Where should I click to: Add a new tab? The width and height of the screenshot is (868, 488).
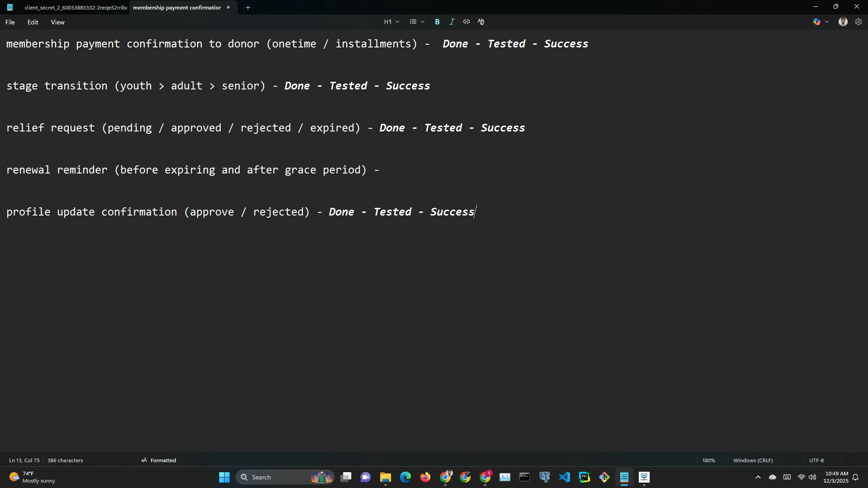tap(248, 8)
